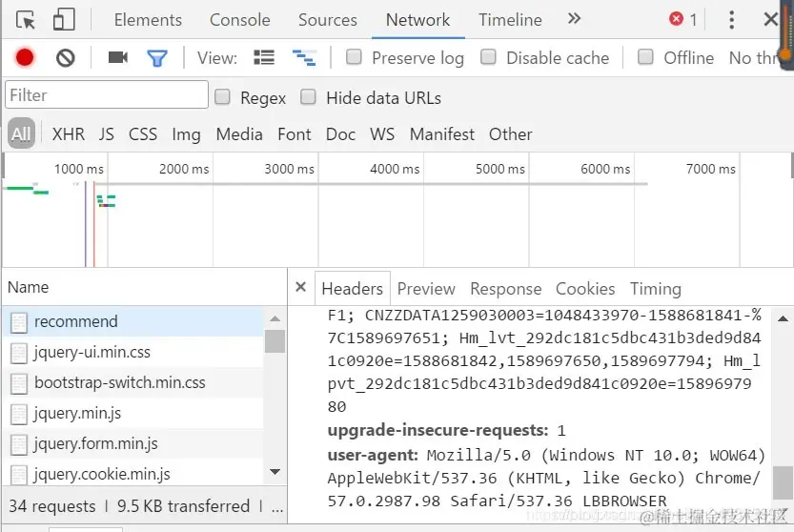Viewport: 794px width, 532px height.
Task: Switch to the Console tab
Action: point(239,20)
